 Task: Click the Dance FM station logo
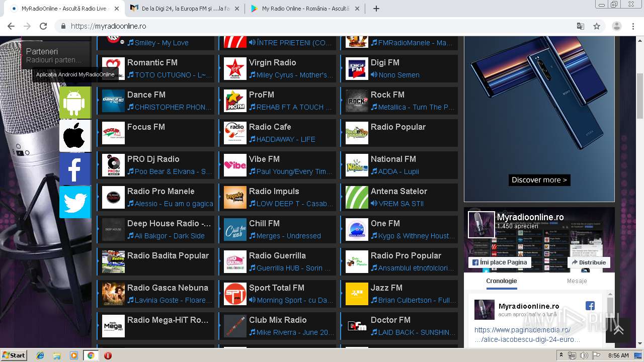(x=113, y=101)
